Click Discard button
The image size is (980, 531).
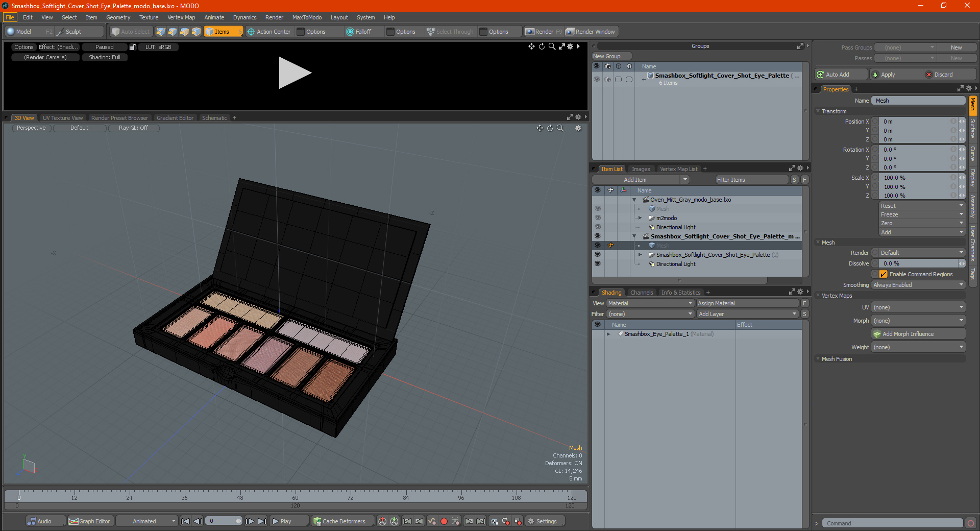949,75
